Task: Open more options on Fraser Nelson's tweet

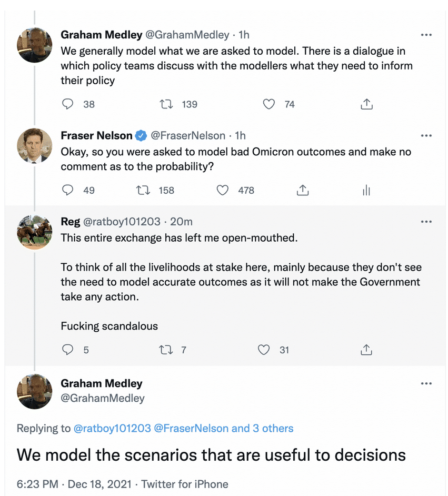Action: (x=426, y=136)
